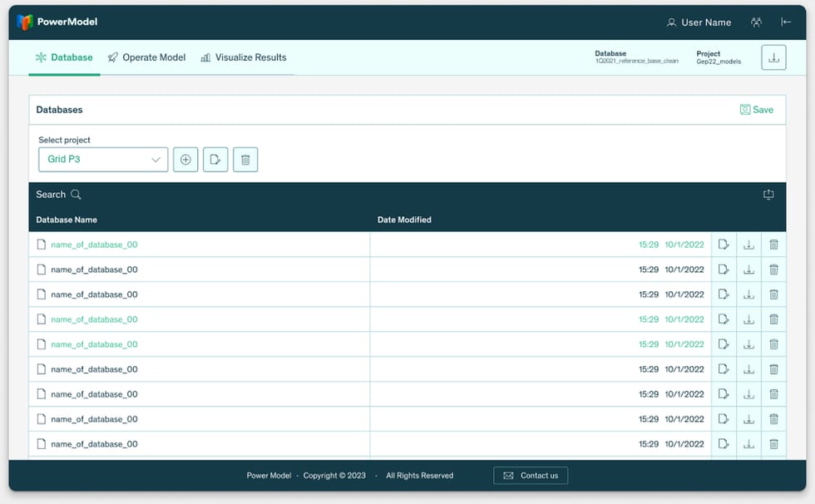Download the database in the eighth row
Viewport: 815px width, 504px height.
click(x=748, y=419)
